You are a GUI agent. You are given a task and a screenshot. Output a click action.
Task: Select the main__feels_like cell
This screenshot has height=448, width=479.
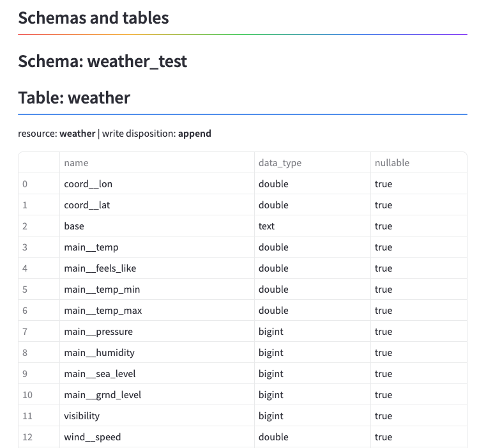coord(157,268)
